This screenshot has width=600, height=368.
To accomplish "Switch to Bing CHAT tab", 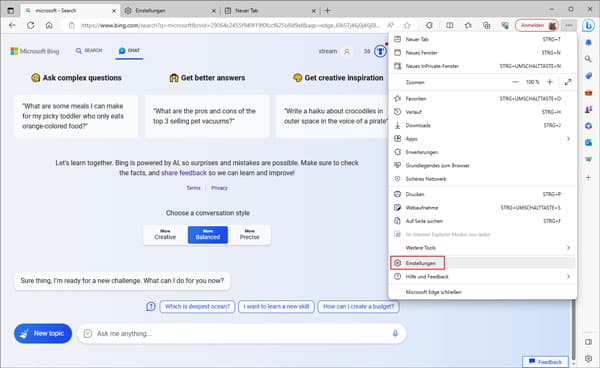I will point(129,50).
